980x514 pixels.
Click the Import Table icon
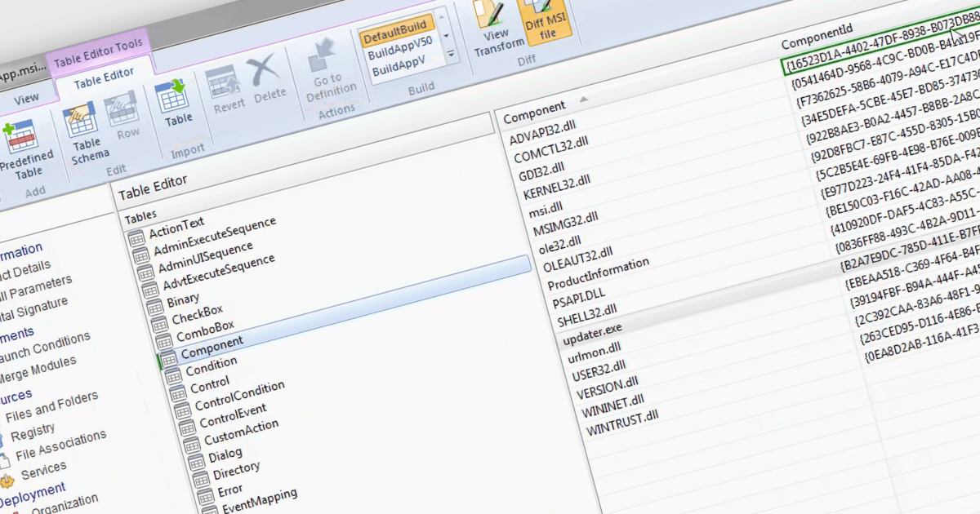pyautogui.click(x=173, y=97)
